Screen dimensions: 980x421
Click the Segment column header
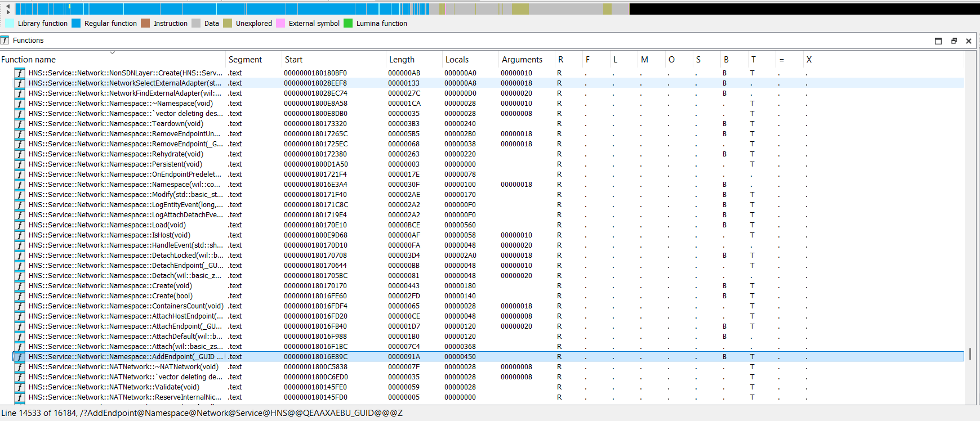245,60
